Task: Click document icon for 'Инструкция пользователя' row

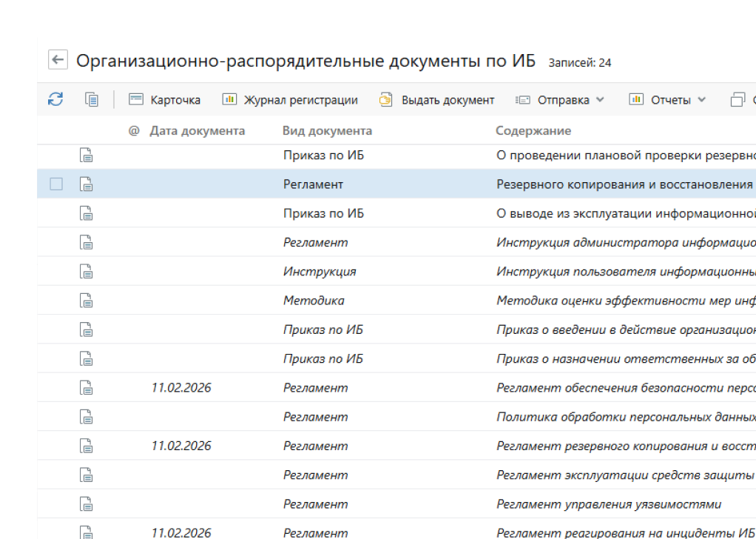Action: pos(86,271)
